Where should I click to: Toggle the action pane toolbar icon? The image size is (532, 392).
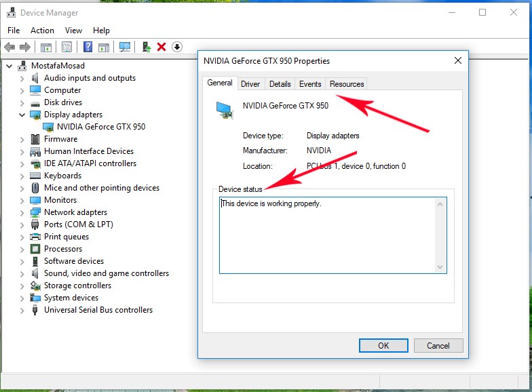[x=104, y=47]
